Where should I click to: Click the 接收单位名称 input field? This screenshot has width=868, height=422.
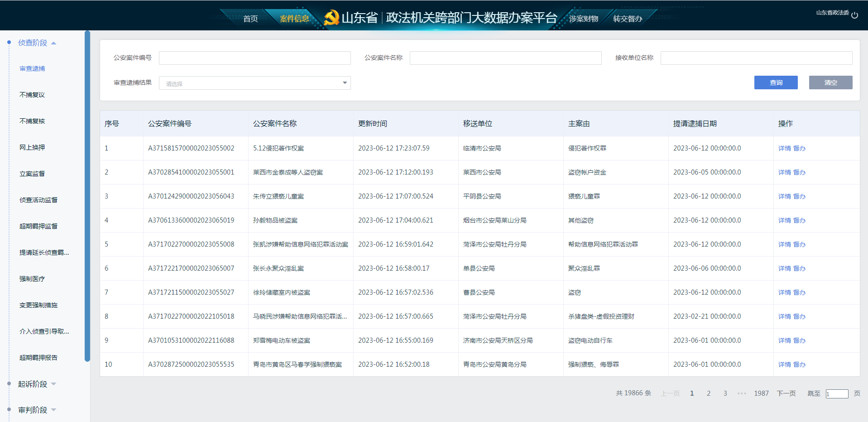pos(756,58)
